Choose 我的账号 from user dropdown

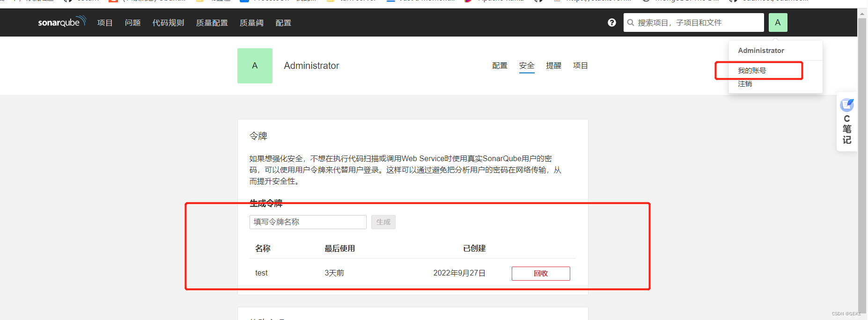752,71
